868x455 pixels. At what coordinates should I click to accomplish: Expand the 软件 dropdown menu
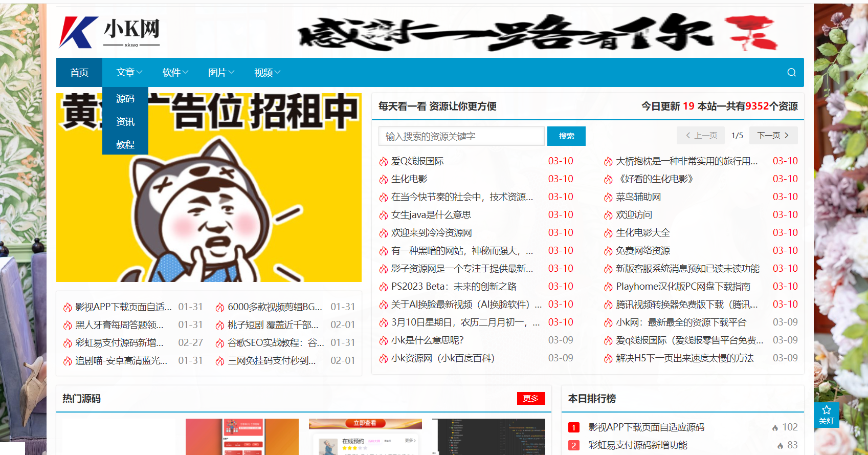click(x=175, y=73)
